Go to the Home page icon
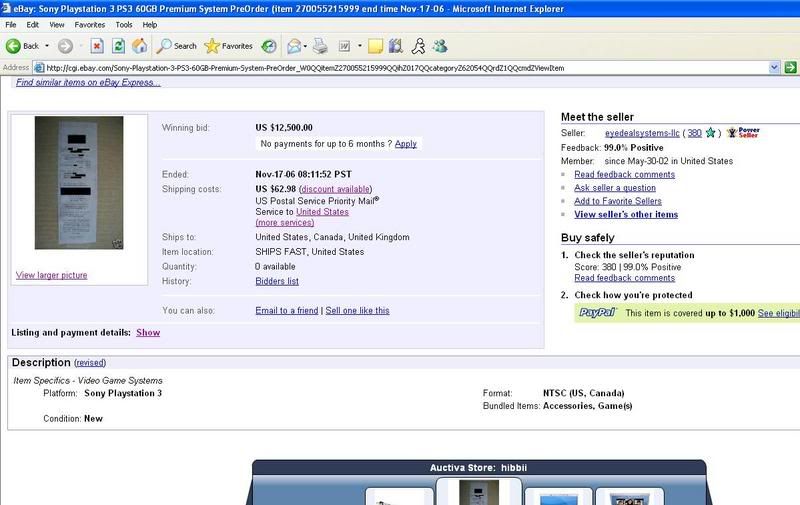Screen dimensions: 800x505 (x=139, y=46)
